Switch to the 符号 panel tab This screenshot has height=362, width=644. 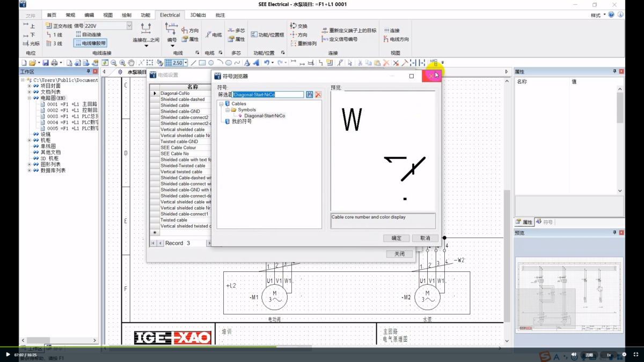pos(545,222)
